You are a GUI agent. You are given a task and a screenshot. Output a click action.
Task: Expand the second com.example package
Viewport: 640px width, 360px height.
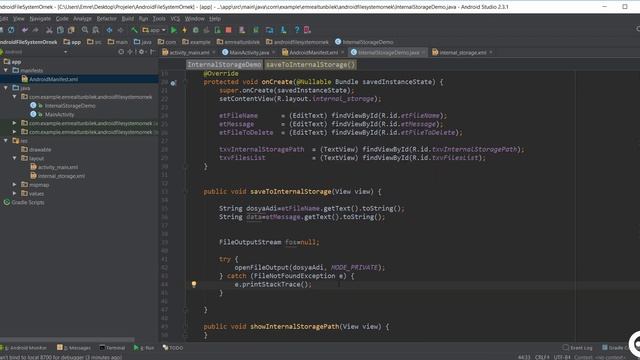click(15, 123)
